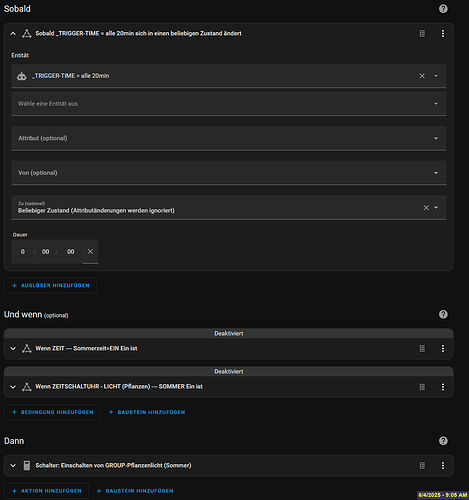The width and height of the screenshot is (469, 500).
Task: Click the AUSLÖSER HINZUFÜGEN button
Action: 50,285
